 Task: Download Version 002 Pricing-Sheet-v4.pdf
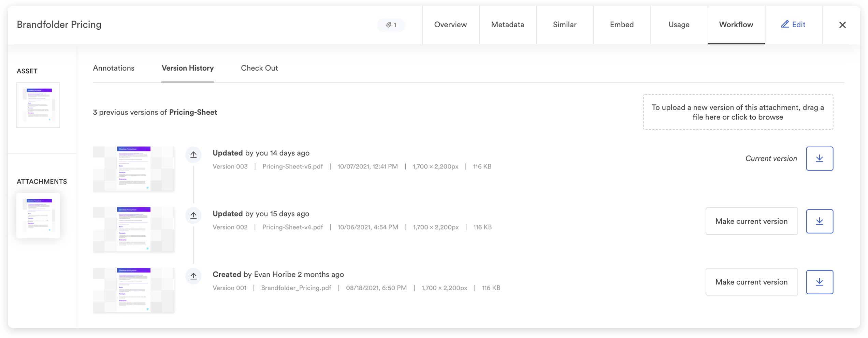pos(820,221)
